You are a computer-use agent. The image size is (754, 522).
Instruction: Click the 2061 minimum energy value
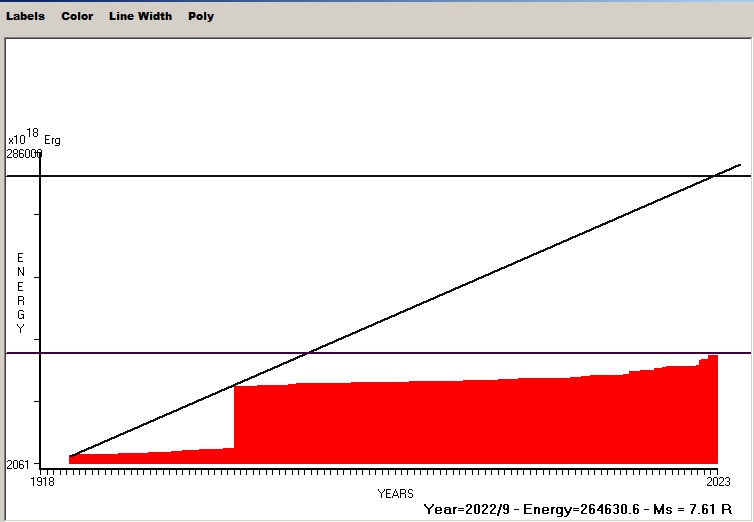point(18,465)
